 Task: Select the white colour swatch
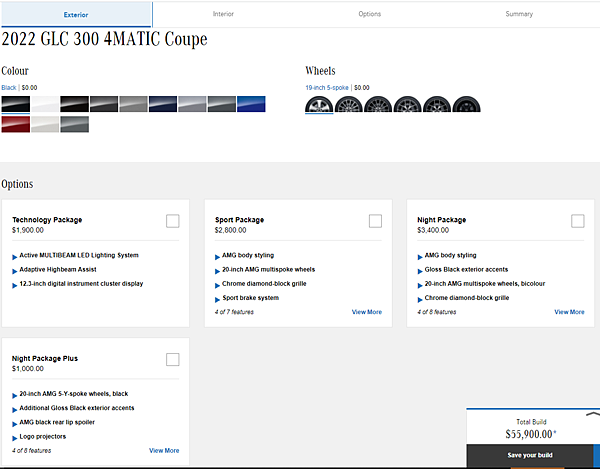point(45,104)
